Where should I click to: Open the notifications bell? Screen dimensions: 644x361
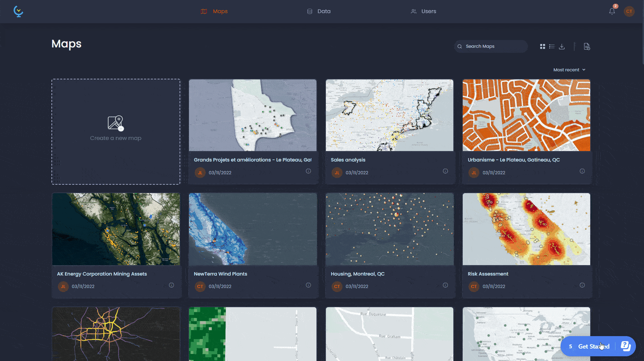tap(612, 11)
